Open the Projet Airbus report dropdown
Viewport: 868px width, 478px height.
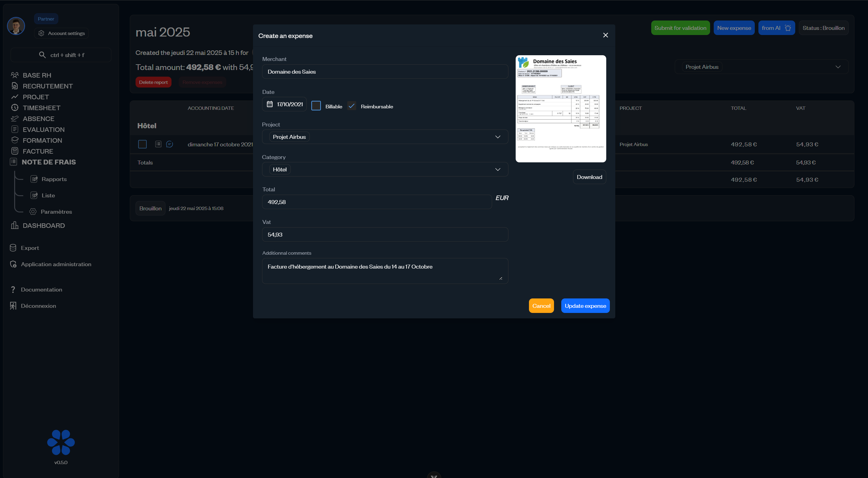coord(761,67)
